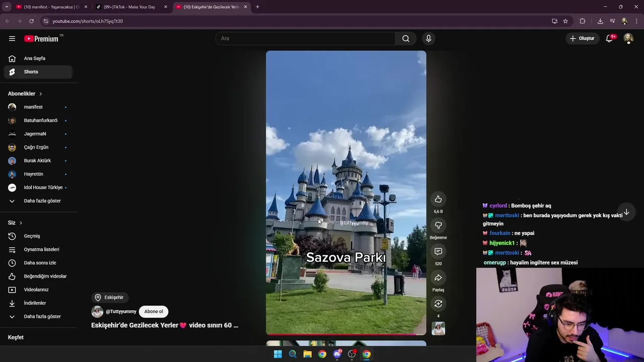The image size is (644, 362).
Task: Expand Daha fazla göster under Siz
Action: 38,316
